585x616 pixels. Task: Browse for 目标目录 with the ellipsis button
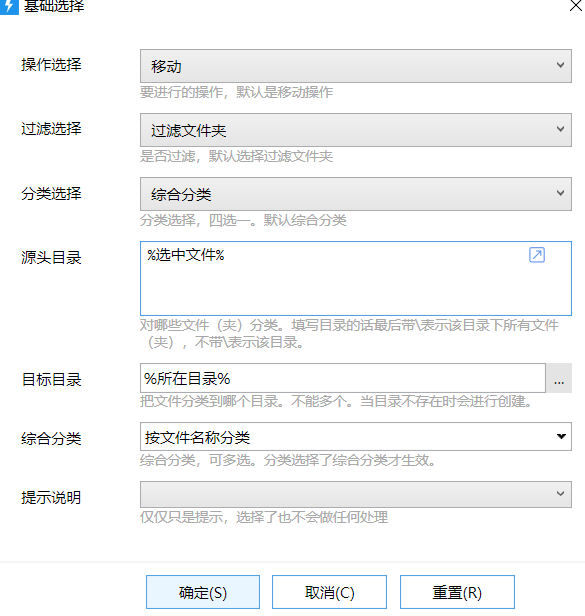[x=559, y=378]
